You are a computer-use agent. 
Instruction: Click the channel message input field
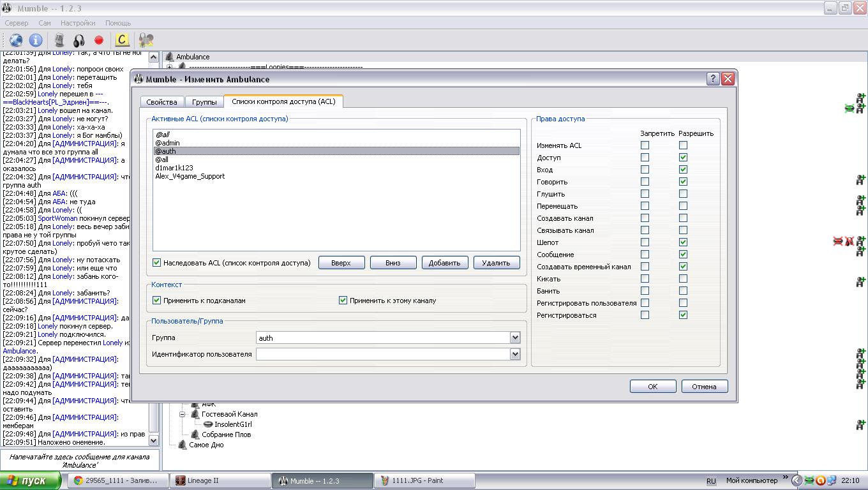coord(80,461)
